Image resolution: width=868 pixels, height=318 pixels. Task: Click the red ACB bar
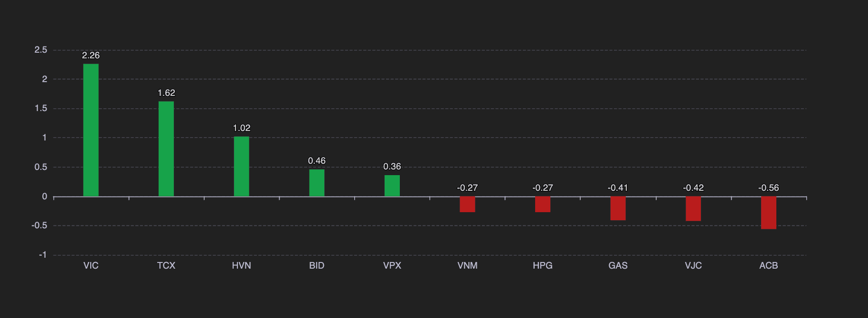click(x=769, y=213)
